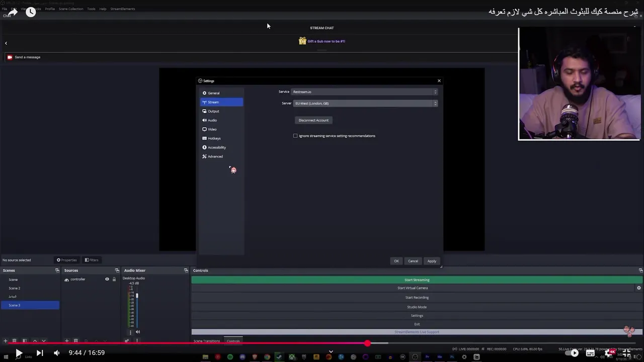Exit YouTube fullscreen mode
Screen dimensions: 644x362
click(626, 353)
